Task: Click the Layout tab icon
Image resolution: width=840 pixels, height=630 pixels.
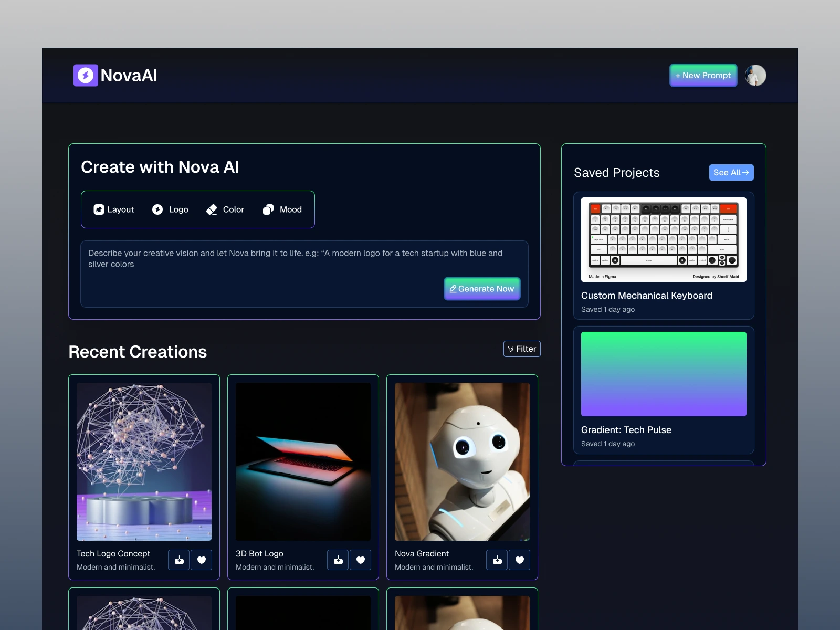Action: (x=99, y=209)
